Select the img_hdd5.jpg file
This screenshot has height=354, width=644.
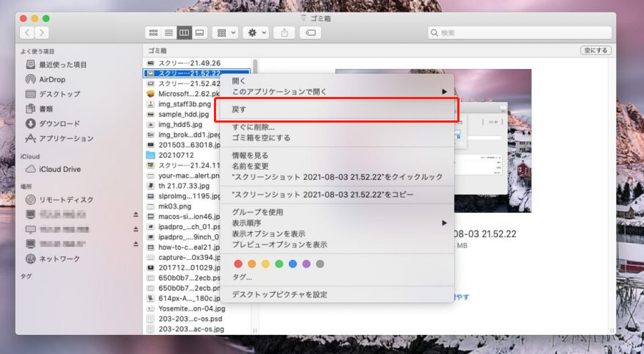pos(182,124)
